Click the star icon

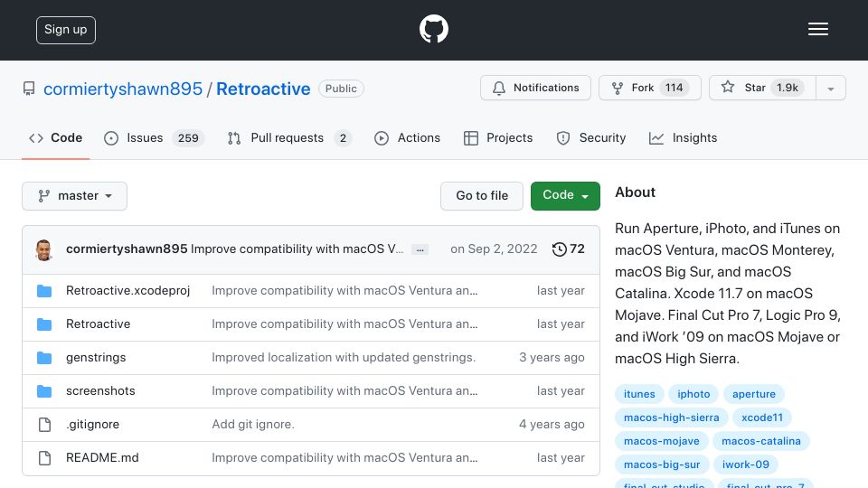(727, 87)
